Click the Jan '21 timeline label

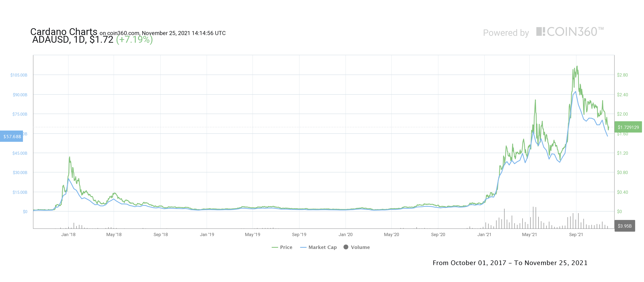point(484,234)
